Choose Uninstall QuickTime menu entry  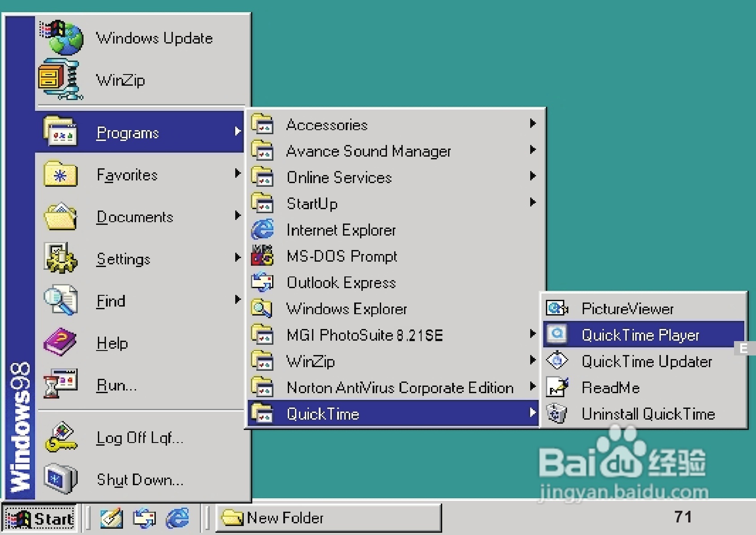point(643,413)
